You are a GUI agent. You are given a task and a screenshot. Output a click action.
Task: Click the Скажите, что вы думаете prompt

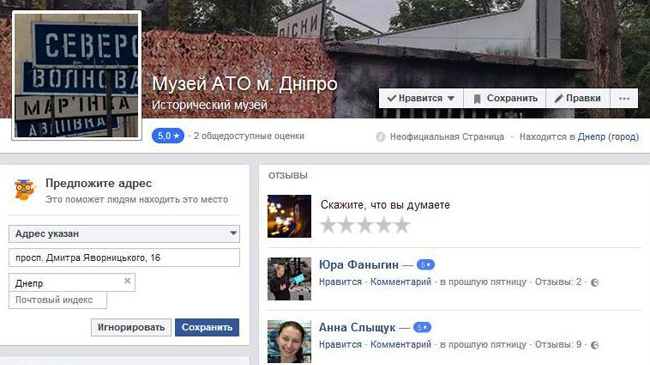[385, 205]
